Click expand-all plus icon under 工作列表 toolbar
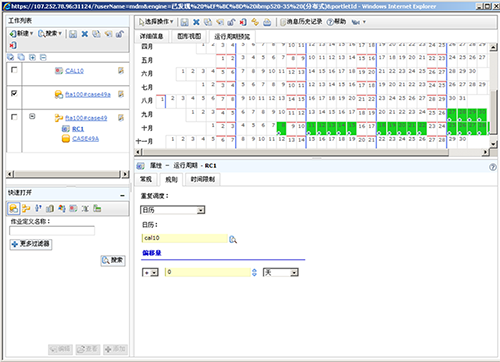500x362 pixels. (32, 57)
